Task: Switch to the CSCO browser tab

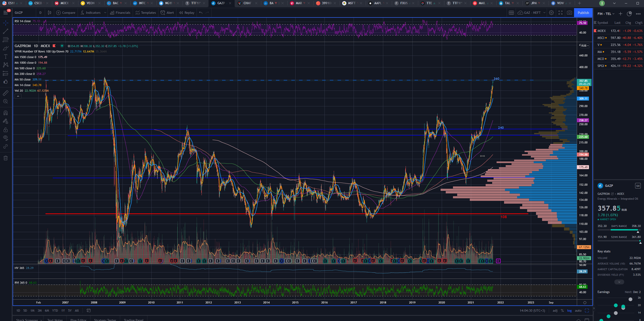Action: (38, 3)
